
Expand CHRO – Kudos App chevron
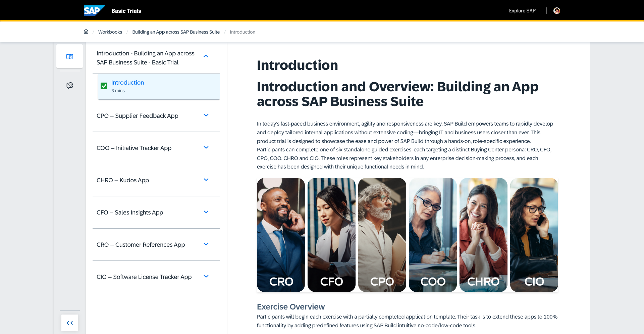tap(206, 180)
